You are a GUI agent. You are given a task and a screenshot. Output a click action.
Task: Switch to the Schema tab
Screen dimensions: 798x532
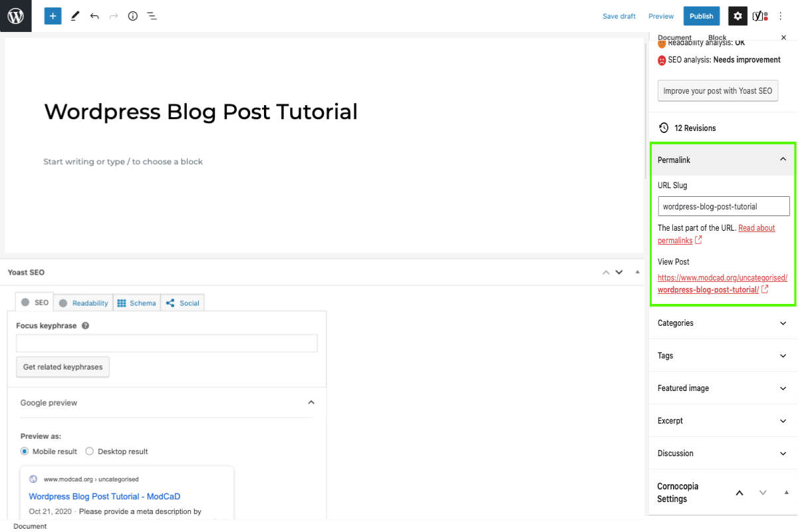click(136, 303)
